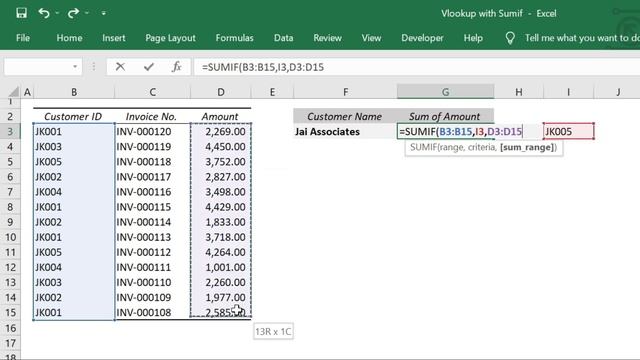Click the Undo arrow icon

tap(44, 13)
